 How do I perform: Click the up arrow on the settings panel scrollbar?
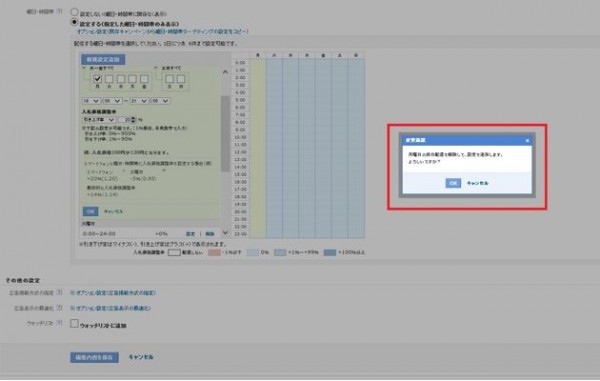pyautogui.click(x=225, y=72)
